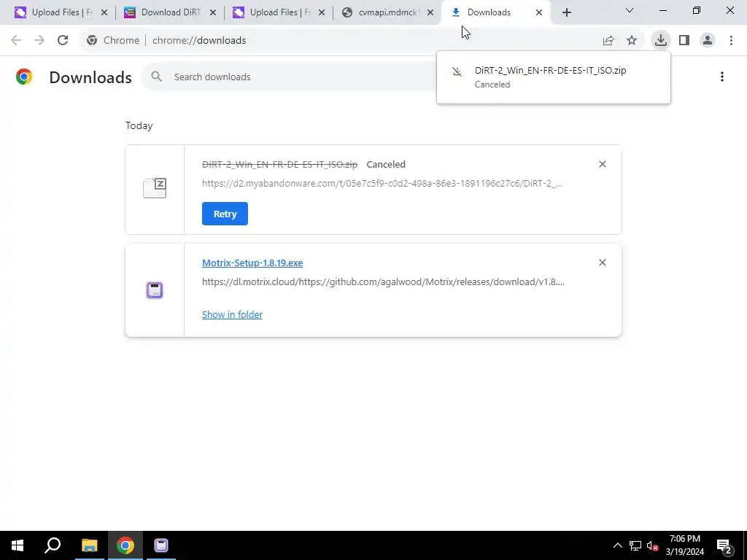Click the Chrome taskbar icon
Viewport: 747px width, 560px height.
(x=125, y=545)
